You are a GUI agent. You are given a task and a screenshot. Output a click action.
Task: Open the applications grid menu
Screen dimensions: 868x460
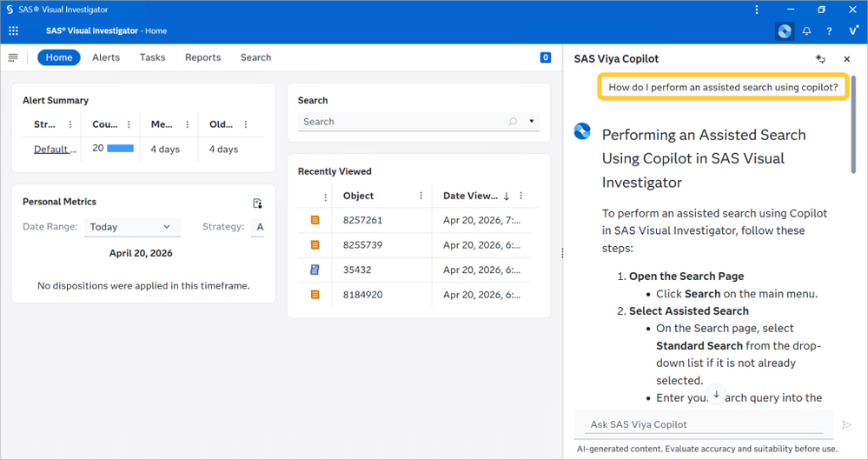coord(13,31)
